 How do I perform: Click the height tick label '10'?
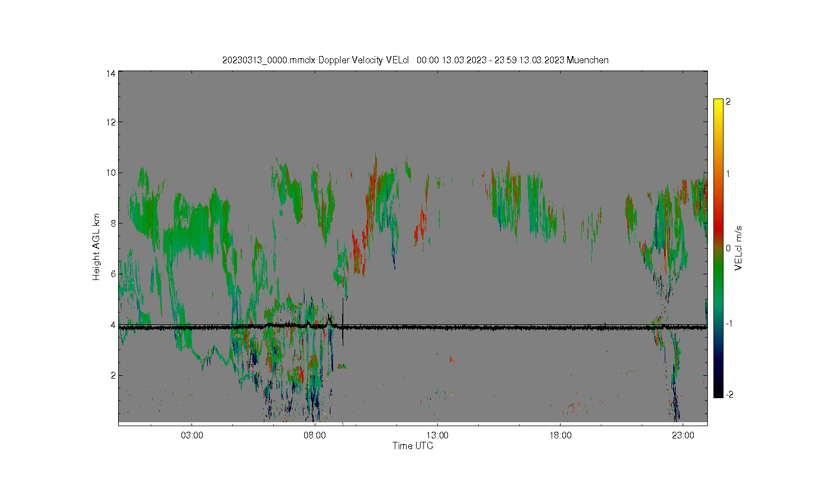(x=111, y=172)
